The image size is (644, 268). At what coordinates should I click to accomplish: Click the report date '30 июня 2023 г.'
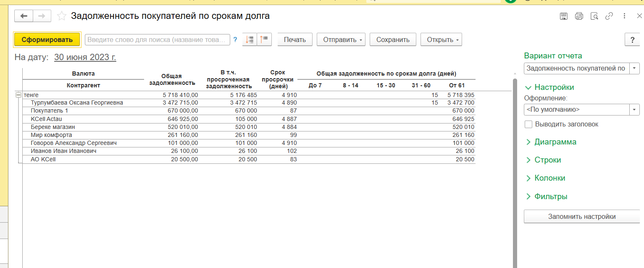(85, 57)
